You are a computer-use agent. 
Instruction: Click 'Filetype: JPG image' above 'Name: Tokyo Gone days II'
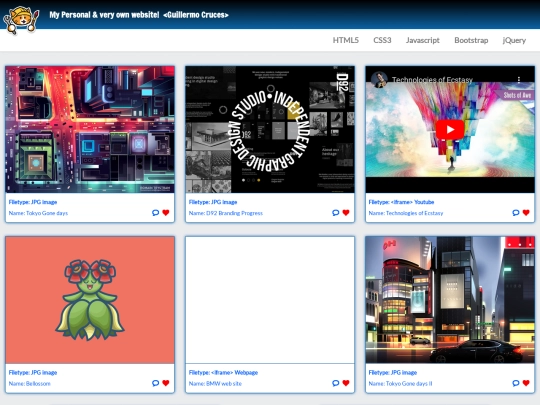[x=393, y=372]
